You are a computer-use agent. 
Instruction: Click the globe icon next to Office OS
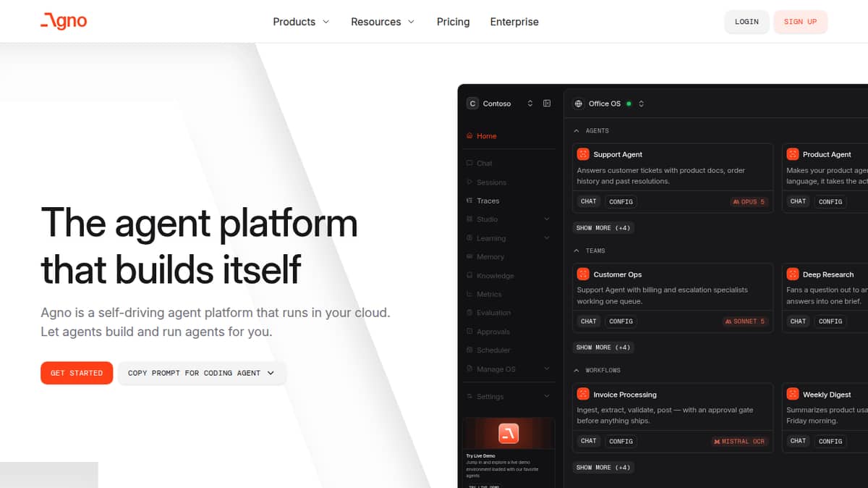click(579, 104)
